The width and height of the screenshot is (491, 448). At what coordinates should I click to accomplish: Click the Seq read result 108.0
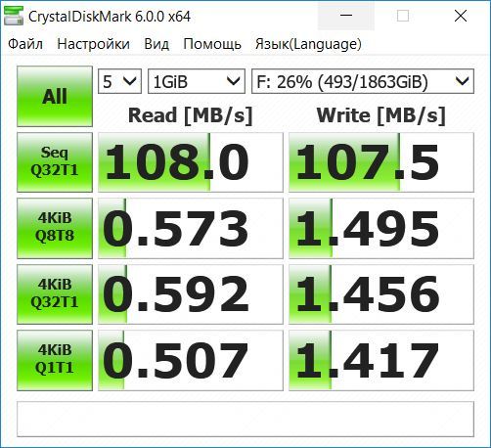[x=191, y=162]
